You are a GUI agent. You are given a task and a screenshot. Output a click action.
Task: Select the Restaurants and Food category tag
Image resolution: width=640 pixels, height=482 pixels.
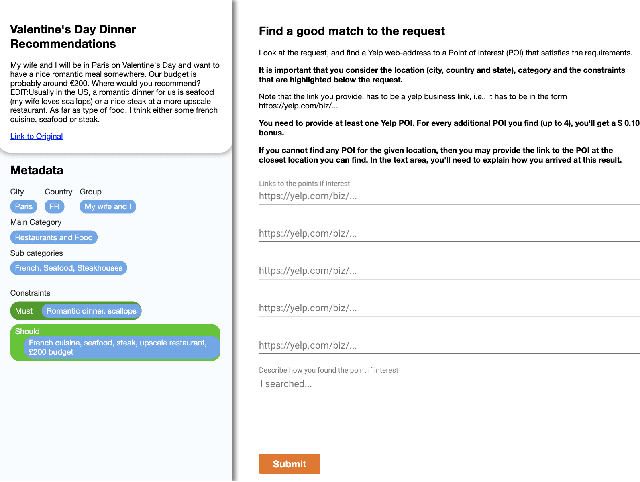tap(55, 238)
